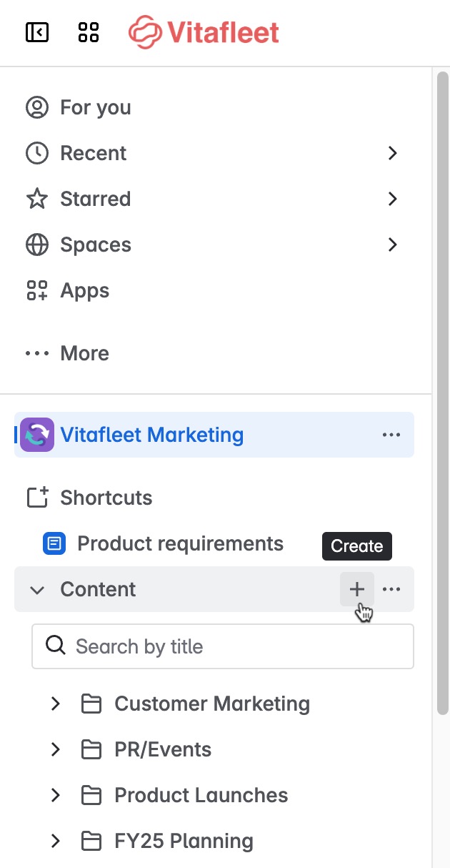Open the Vitafleet Marketing space link
The width and height of the screenshot is (450, 868).
click(151, 435)
